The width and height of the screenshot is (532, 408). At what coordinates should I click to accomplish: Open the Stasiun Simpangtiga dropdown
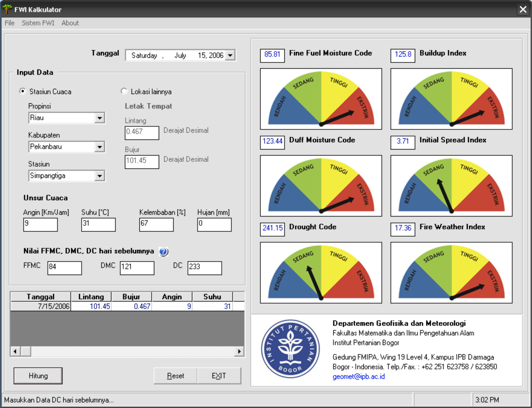99,176
